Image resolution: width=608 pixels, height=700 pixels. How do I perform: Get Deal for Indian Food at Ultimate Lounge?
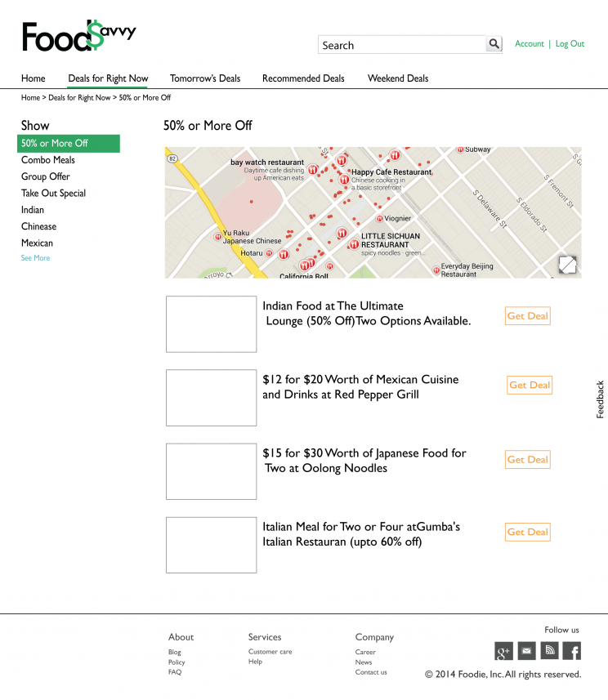[528, 316]
